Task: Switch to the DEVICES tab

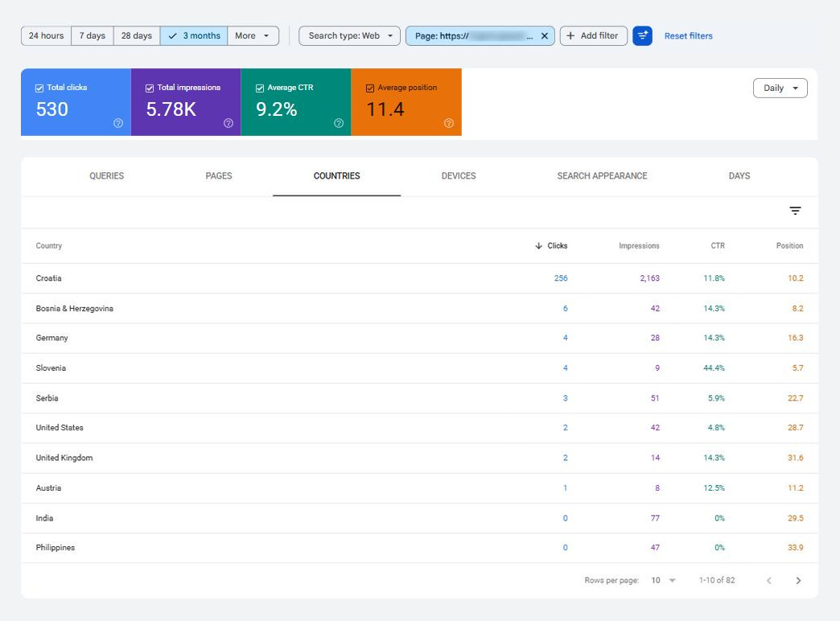Action: (459, 176)
